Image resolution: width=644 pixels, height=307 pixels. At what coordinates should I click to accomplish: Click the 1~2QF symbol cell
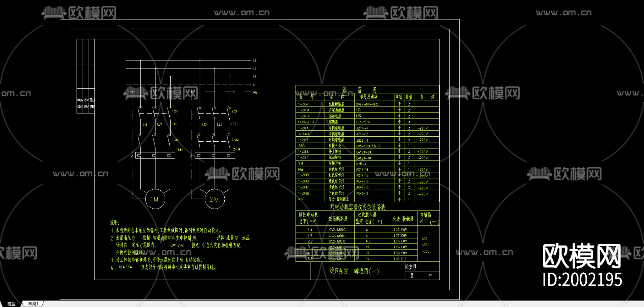pyautogui.click(x=303, y=104)
